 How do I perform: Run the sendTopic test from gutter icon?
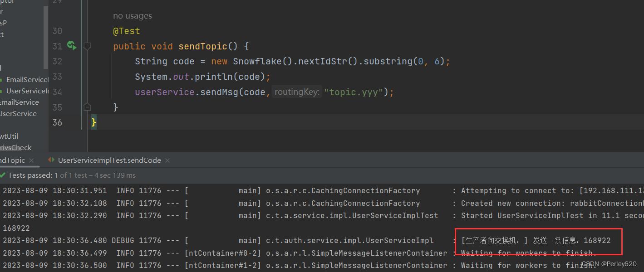coord(72,45)
